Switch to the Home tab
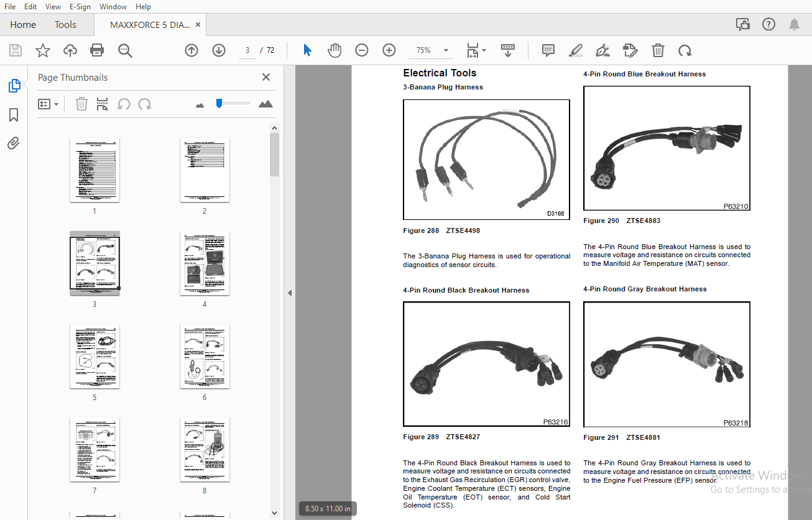 (x=23, y=25)
